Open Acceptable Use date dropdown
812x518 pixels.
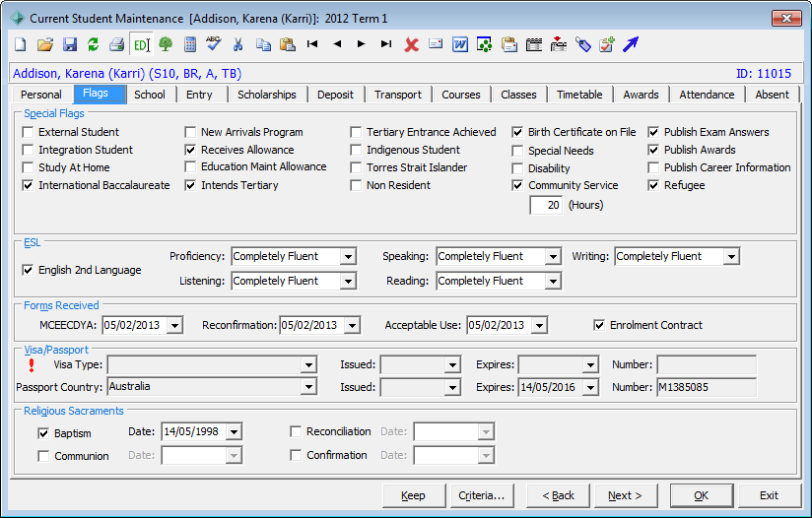click(x=540, y=326)
